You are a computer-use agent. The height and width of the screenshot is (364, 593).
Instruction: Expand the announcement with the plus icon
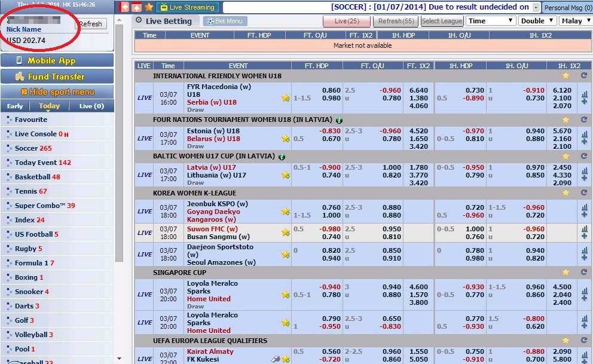coord(536,7)
